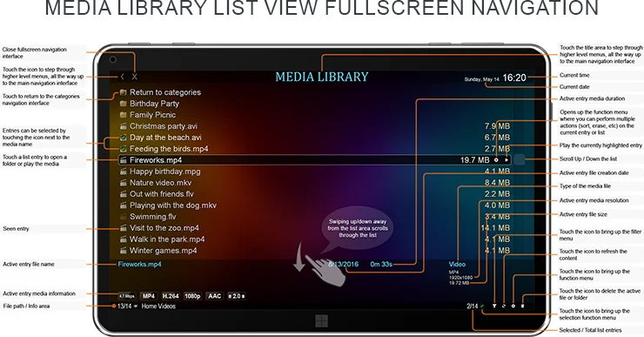Open function menu icon in bottom bar

[x=513, y=307]
